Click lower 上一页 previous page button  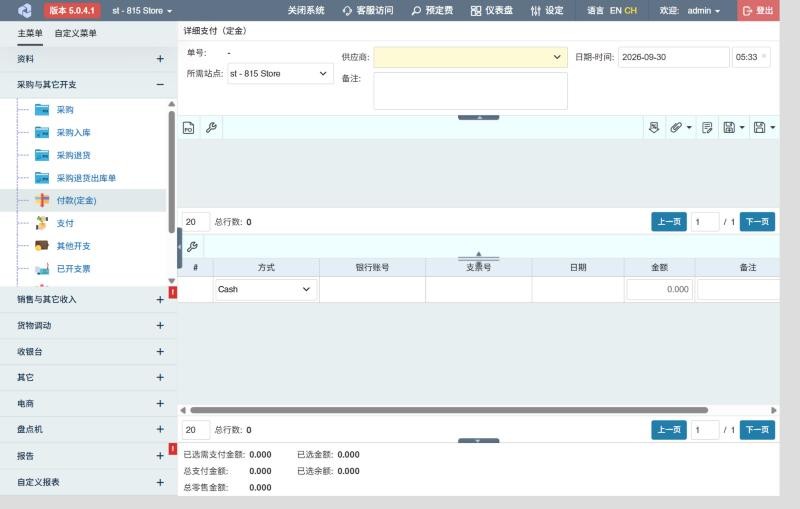669,430
